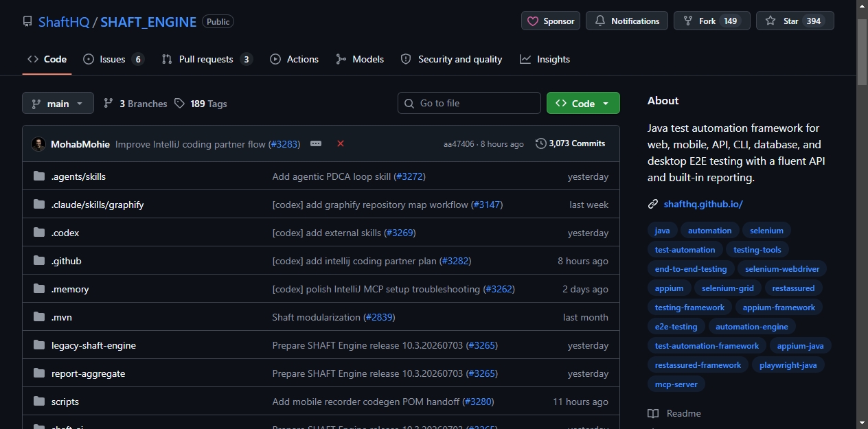Click the folder icon for scripts
This screenshot has height=429, width=868.
39,402
